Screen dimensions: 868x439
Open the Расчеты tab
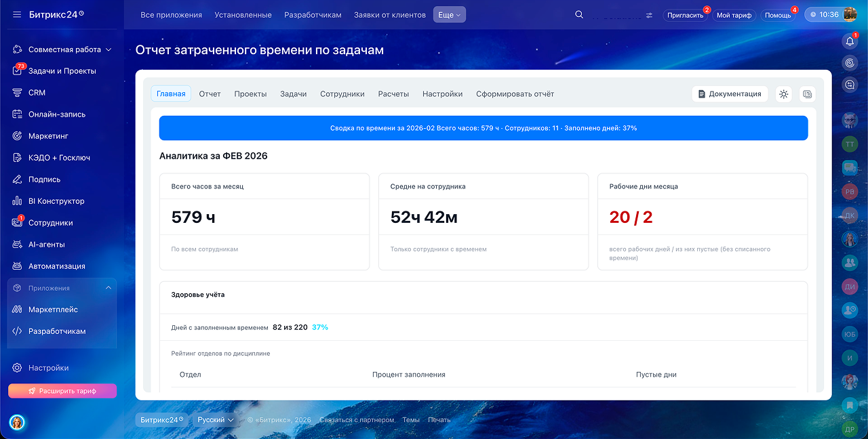tap(393, 94)
